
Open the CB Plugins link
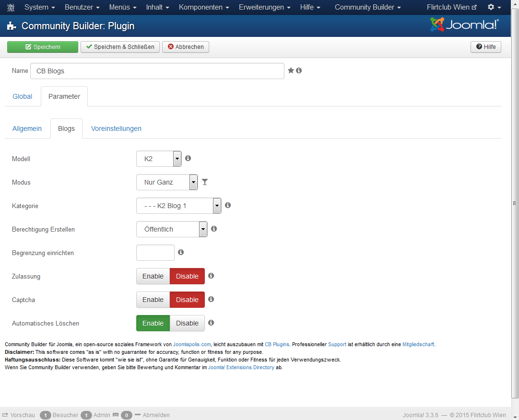pos(277,344)
